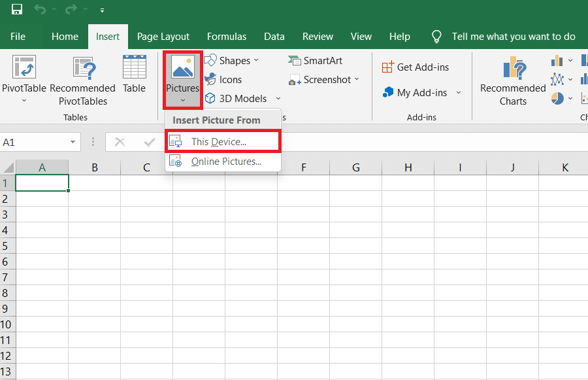The image size is (588, 380).
Task: Expand the 3D Models dropdown arrow
Action: (x=278, y=98)
